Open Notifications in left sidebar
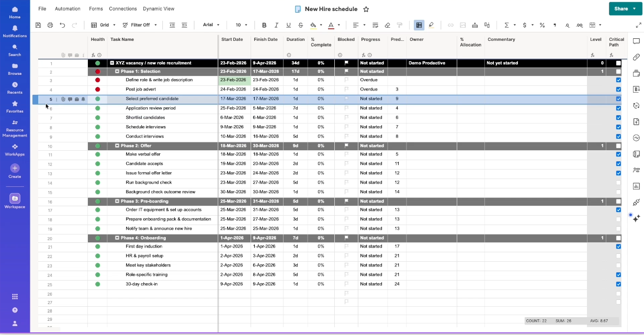644x335 pixels. coord(15,31)
